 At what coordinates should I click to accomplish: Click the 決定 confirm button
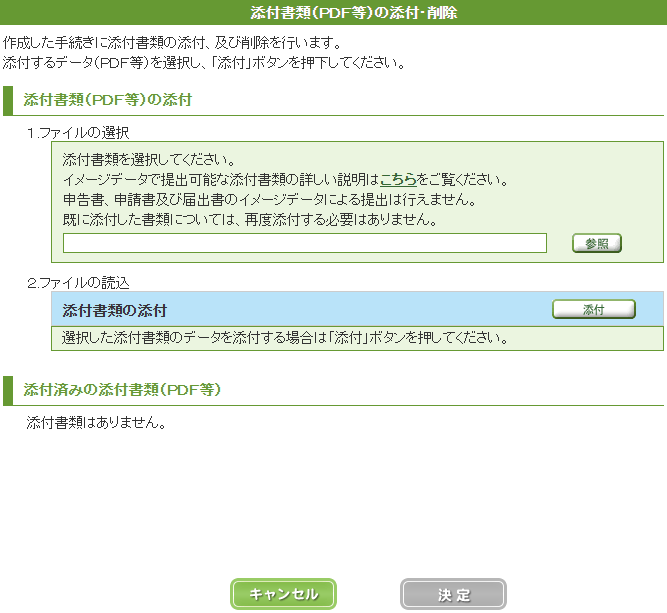pos(453,594)
